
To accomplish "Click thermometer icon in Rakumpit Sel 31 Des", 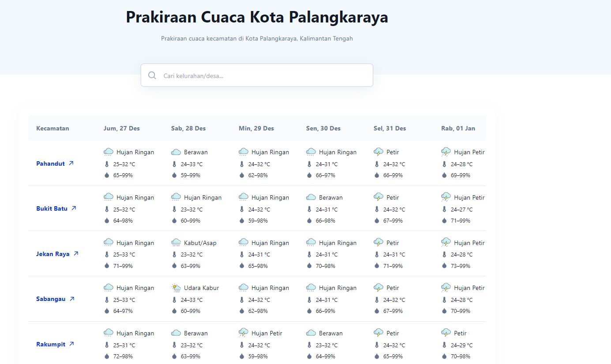I will coord(377,345).
